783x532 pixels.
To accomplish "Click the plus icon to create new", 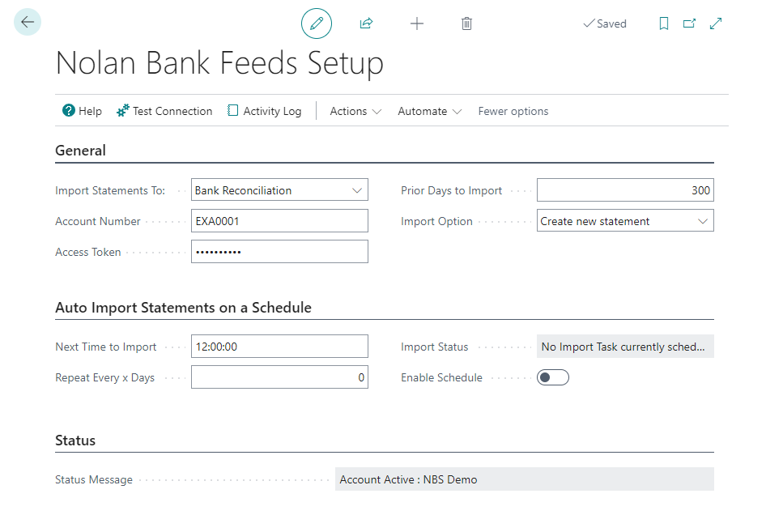I will tap(417, 23).
